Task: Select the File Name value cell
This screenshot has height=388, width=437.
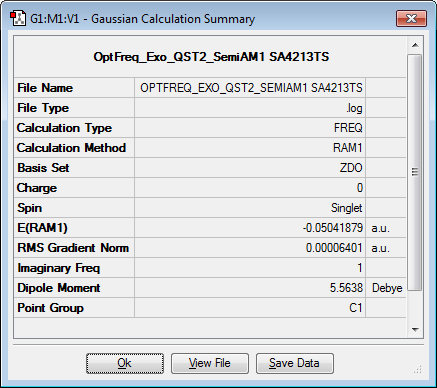Action: [x=250, y=88]
